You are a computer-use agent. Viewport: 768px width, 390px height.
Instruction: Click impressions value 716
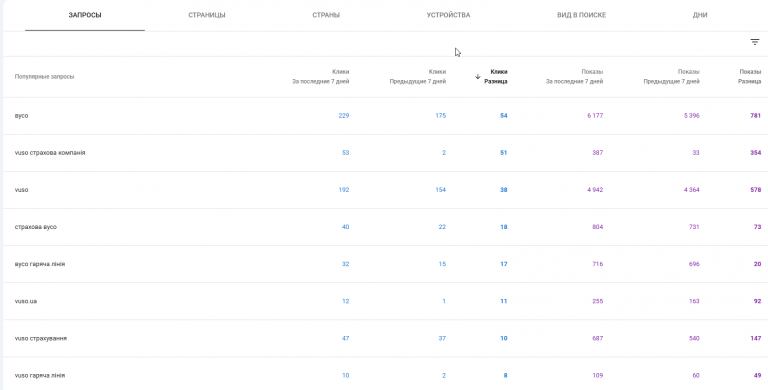point(598,264)
